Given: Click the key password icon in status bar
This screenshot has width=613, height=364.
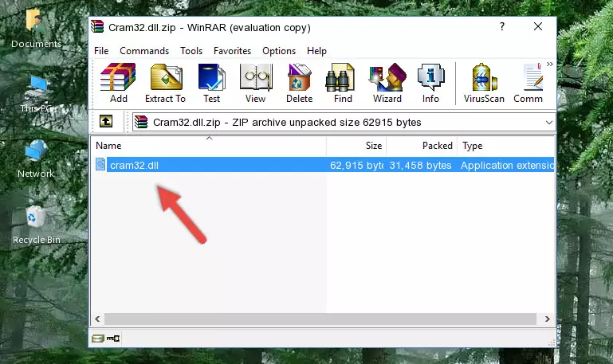Looking at the screenshot, I should coord(113,339).
